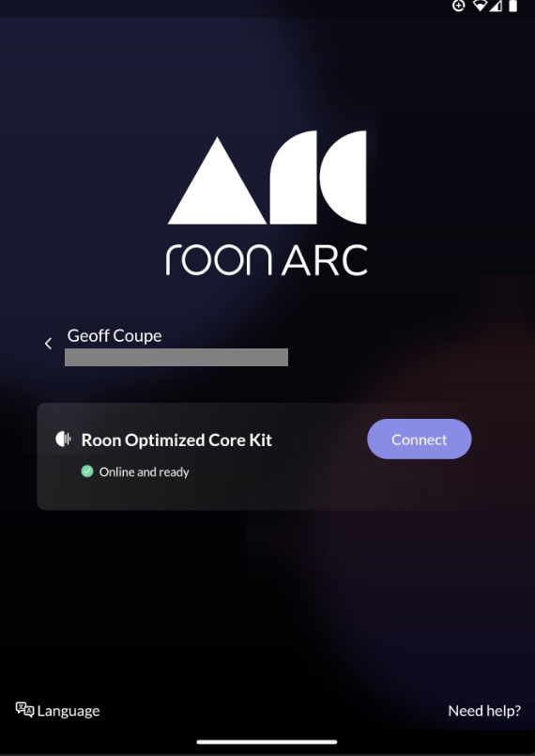535x756 pixels.
Task: Open the Need help? link
Action: point(484,711)
